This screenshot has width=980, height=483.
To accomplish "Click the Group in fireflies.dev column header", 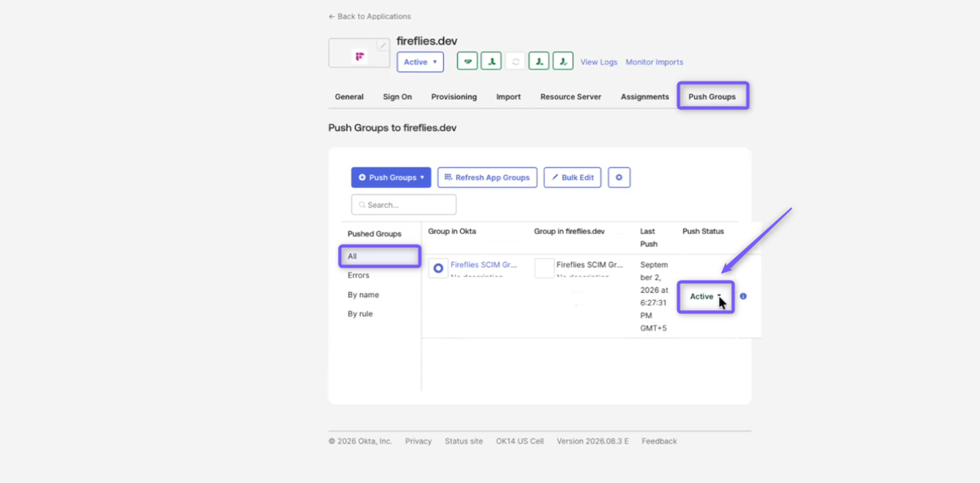I will (570, 232).
